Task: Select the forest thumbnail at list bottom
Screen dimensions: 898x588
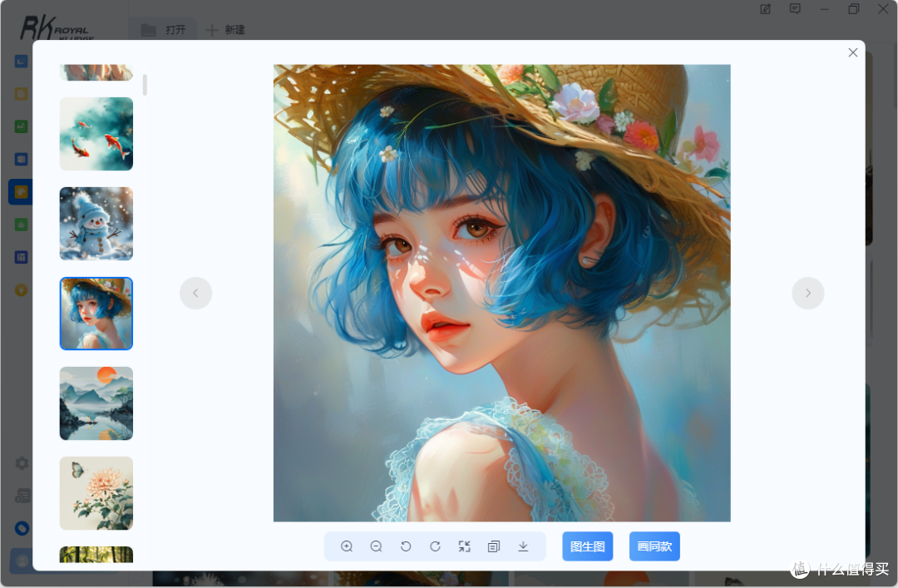Action: (96, 554)
